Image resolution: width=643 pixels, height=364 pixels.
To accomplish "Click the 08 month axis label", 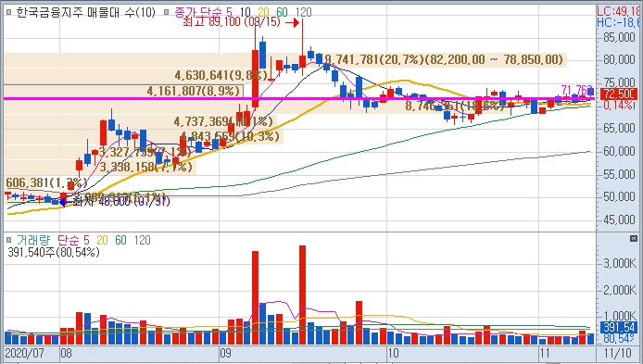I will pyautogui.click(x=66, y=353).
